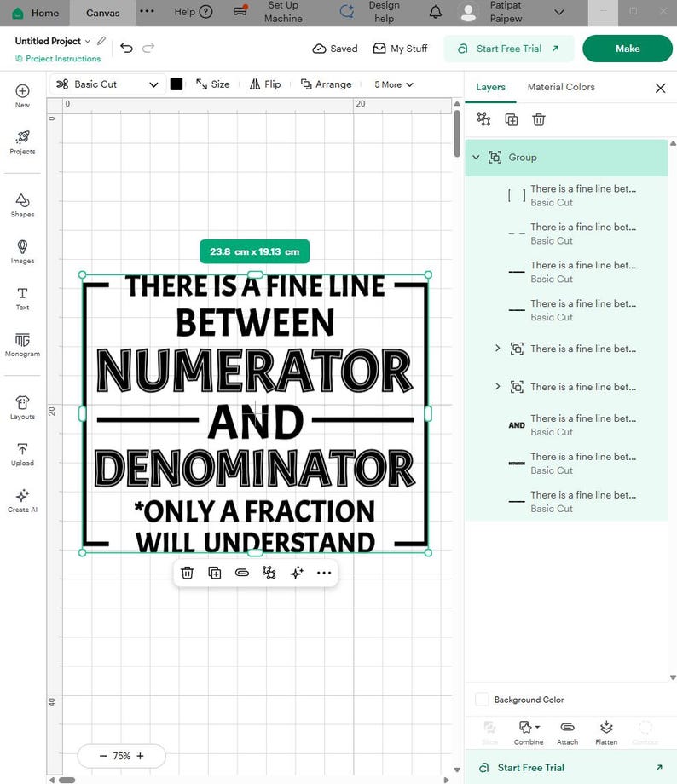
Task: Switch to the Home tab
Action: pos(35,13)
